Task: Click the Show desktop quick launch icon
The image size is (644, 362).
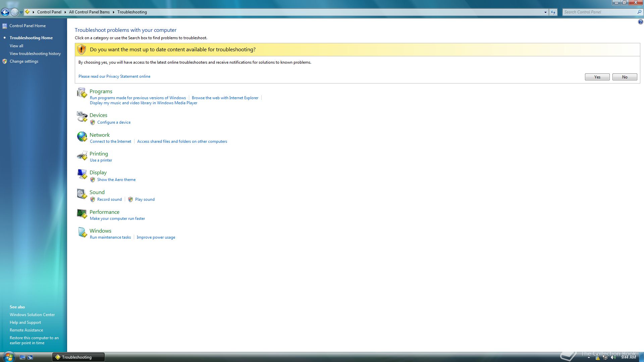Action: coord(22,357)
